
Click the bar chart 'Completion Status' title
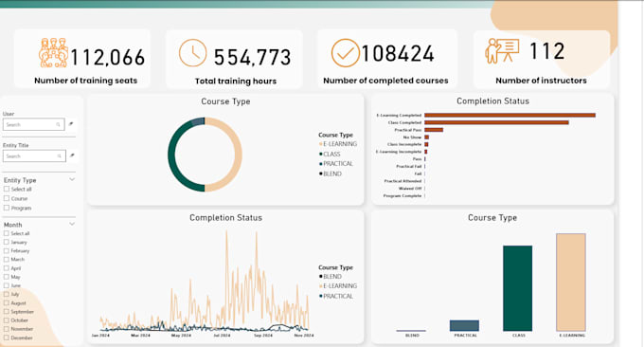[x=492, y=101]
